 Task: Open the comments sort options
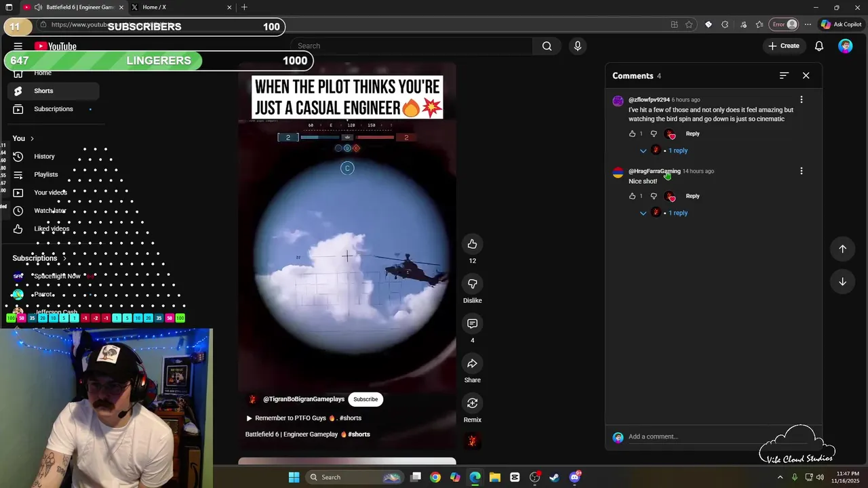point(784,76)
